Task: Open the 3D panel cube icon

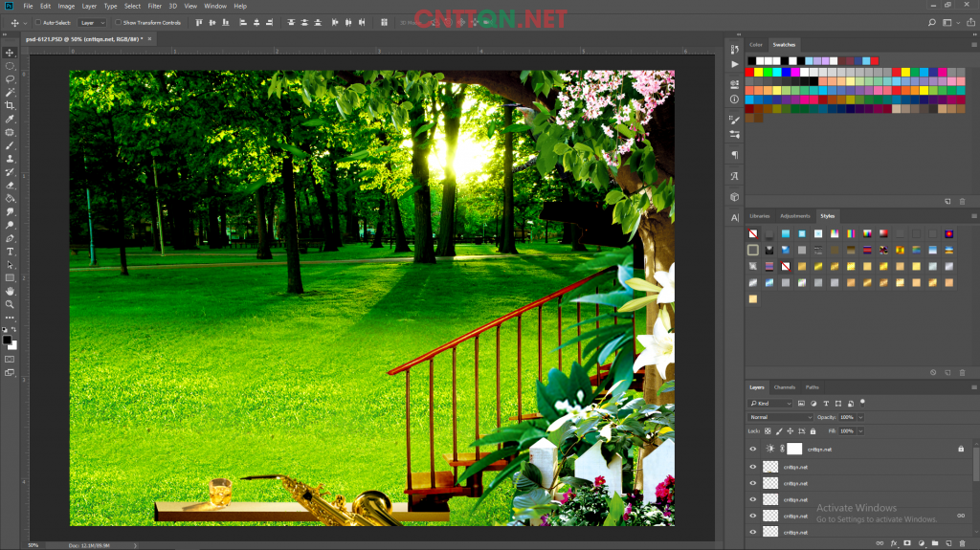Action: 734,197
